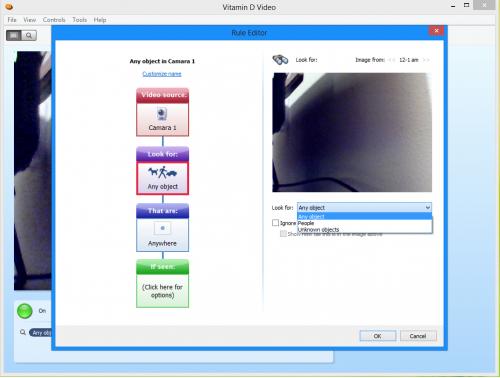500x378 pixels.
Task: Choose Unknown objects from dropdown list
Action: [364, 230]
